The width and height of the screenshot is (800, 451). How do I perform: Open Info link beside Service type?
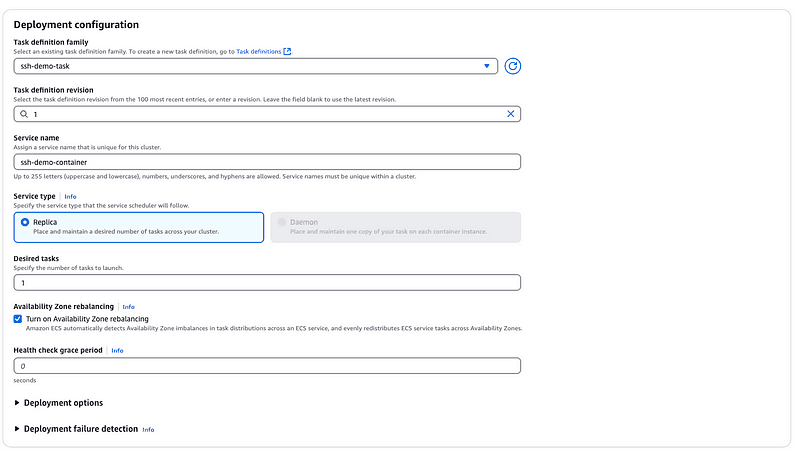[x=70, y=197]
